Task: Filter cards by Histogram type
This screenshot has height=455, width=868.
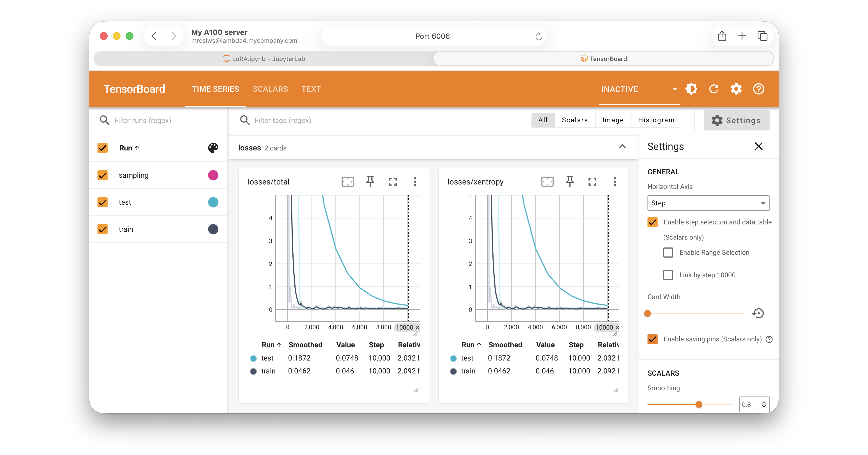Action: click(x=656, y=120)
